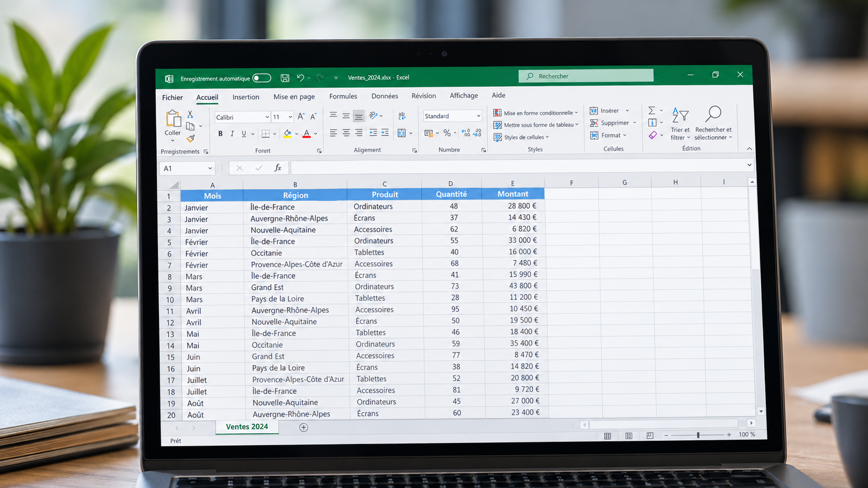Click the wrap text icon

pyautogui.click(x=402, y=115)
